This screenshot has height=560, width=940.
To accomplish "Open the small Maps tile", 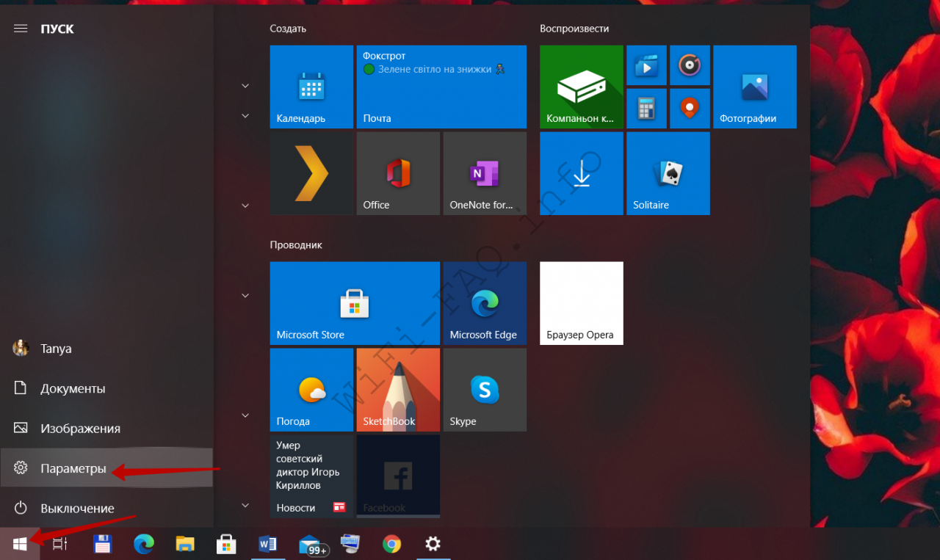I will click(689, 109).
